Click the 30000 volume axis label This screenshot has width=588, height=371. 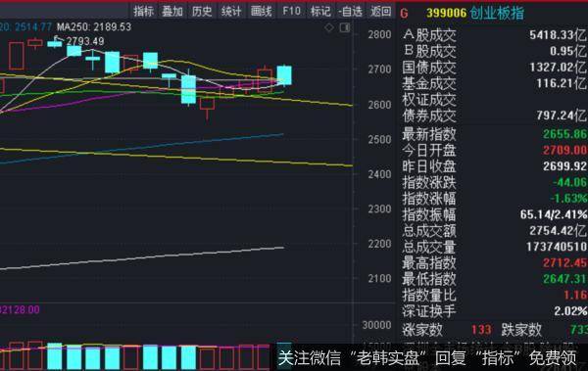[376, 325]
